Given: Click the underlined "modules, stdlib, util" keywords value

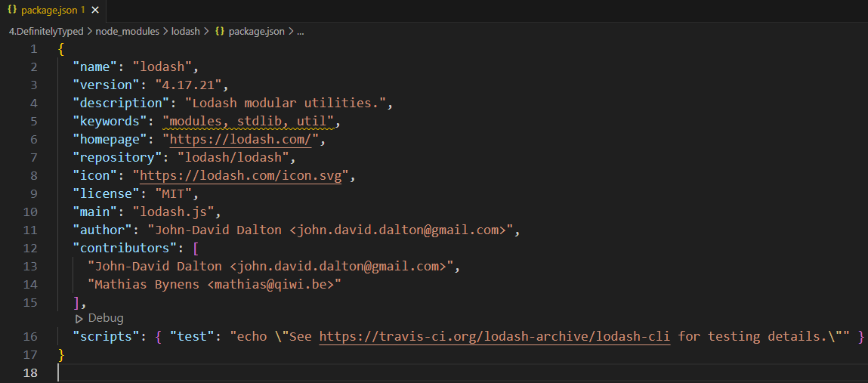Looking at the screenshot, I should (x=249, y=121).
